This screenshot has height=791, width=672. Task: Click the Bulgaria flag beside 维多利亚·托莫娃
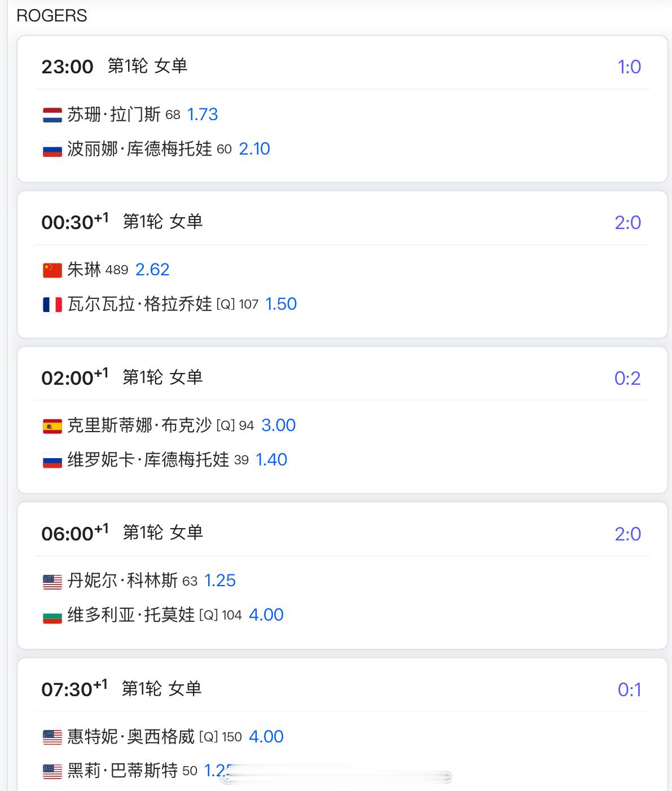pyautogui.click(x=52, y=616)
